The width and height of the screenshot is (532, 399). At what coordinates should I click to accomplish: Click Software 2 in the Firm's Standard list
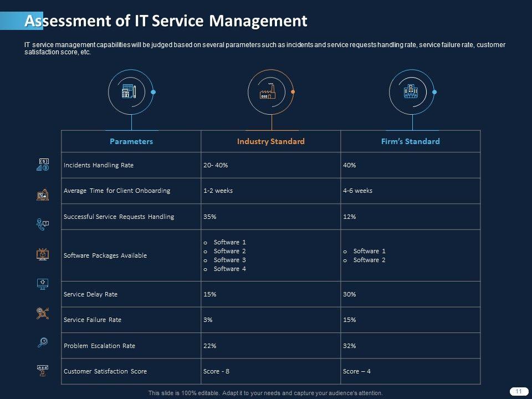pyautogui.click(x=370, y=260)
